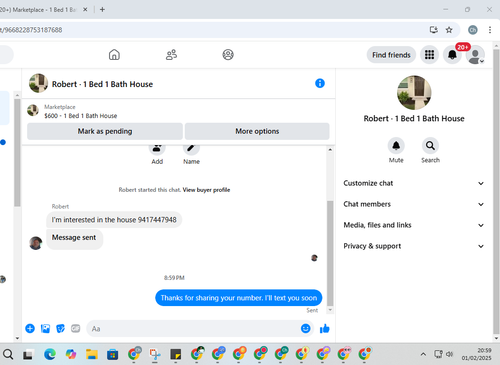
Task: Open Task View on the taskbar
Action: (28, 355)
